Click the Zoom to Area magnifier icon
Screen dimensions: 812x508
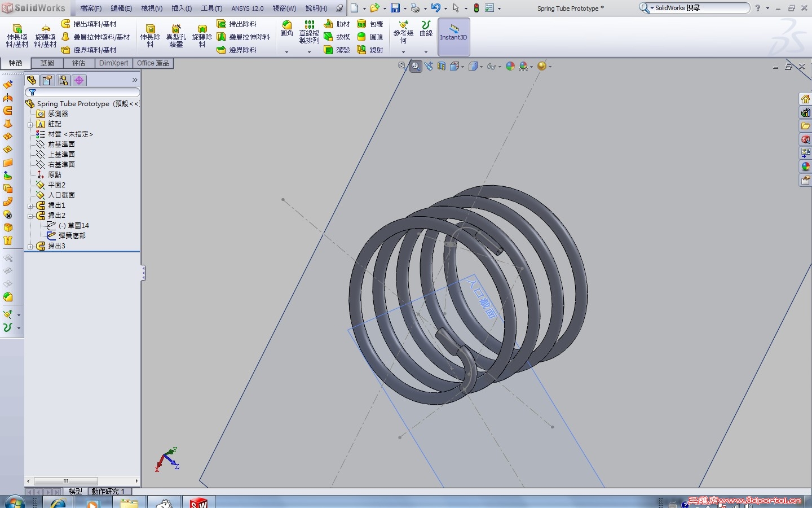tap(416, 66)
